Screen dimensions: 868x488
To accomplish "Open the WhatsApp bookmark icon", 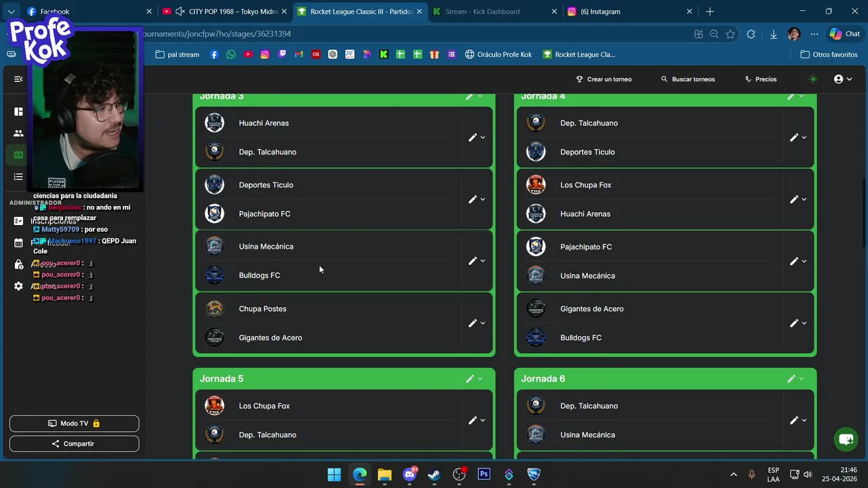I will click(x=231, y=54).
